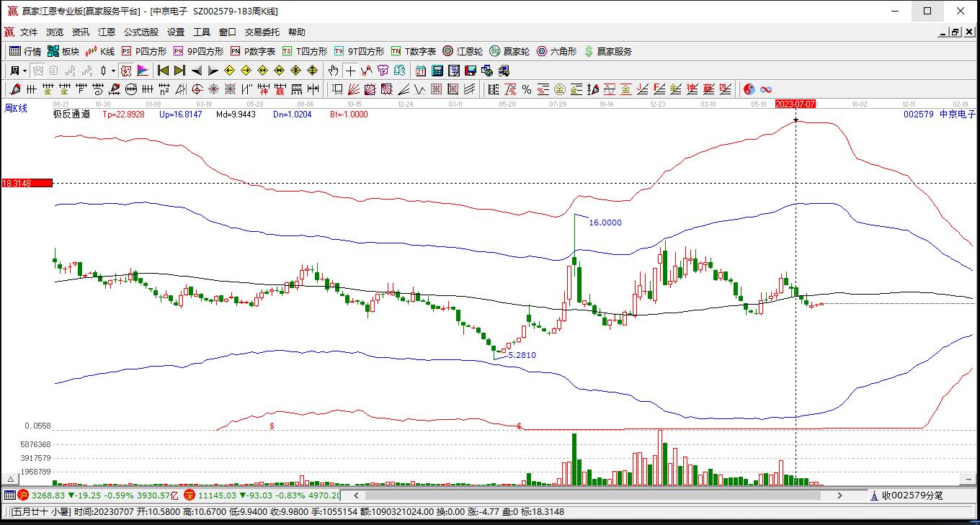This screenshot has height=525, width=980.
Task: Open the 文件 menu
Action: (29, 32)
